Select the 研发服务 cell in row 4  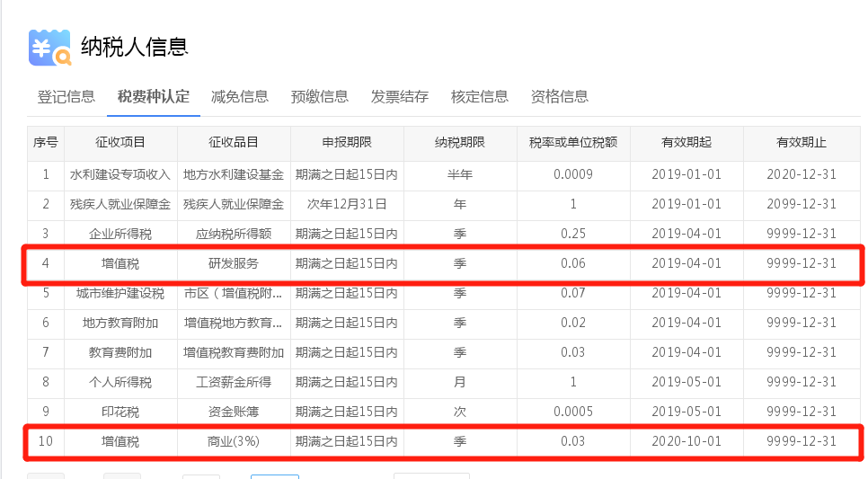click(x=234, y=263)
